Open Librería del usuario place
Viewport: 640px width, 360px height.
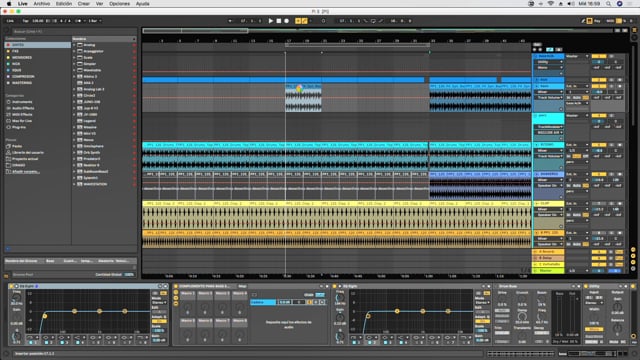pos(27,153)
